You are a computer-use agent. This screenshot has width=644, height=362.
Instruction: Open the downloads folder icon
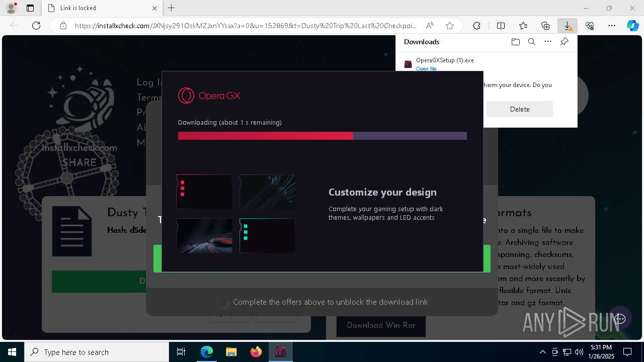(x=515, y=42)
